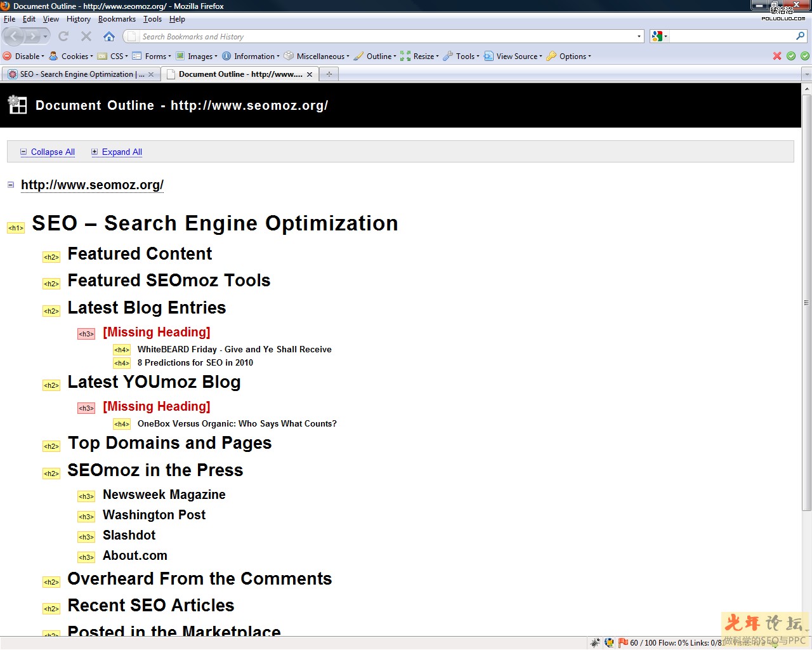Collapse the http://www.seomoz.org/ outline tree

point(11,185)
